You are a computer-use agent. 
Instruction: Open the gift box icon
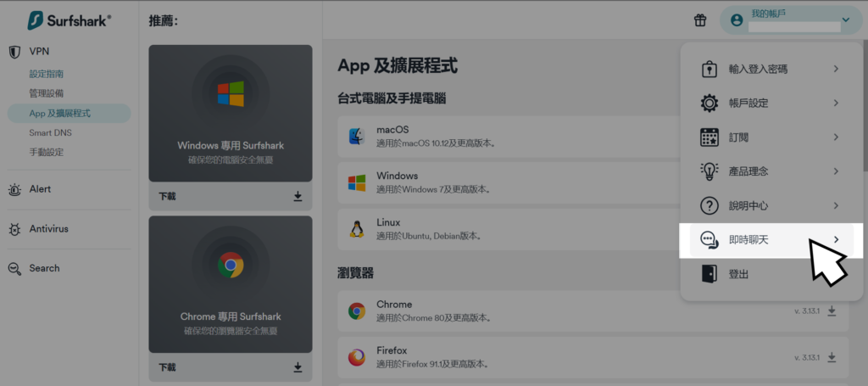pos(700,20)
